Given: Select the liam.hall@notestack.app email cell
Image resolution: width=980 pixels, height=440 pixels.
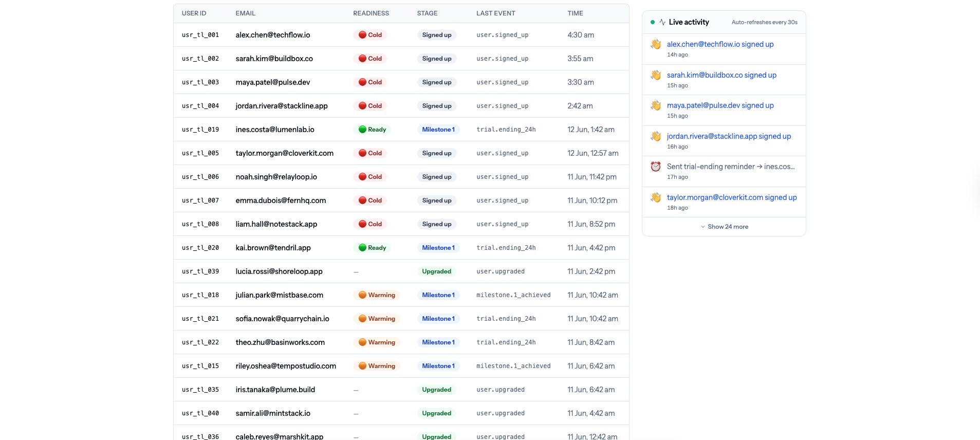Looking at the screenshot, I should (x=276, y=224).
